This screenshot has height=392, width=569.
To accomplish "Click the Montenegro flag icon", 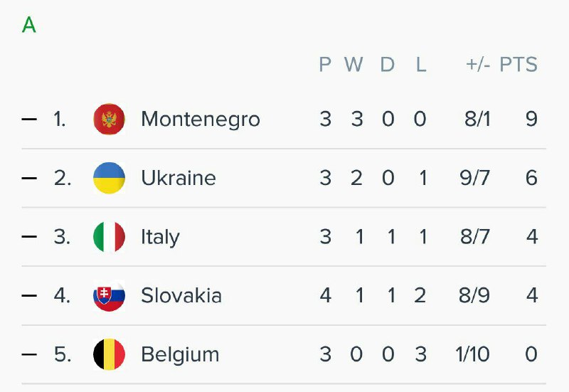I will tap(109, 119).
